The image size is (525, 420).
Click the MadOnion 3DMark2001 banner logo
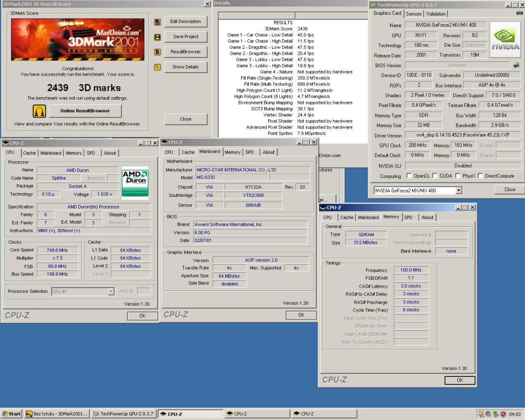[x=79, y=39]
